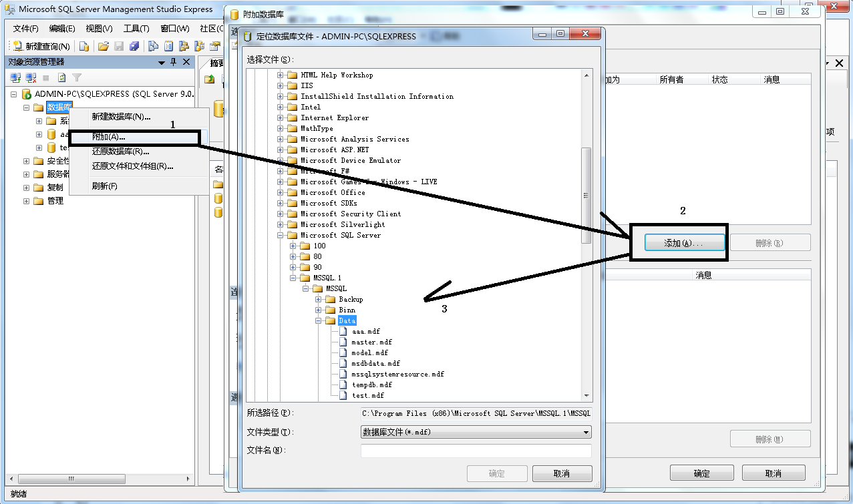This screenshot has width=853, height=504.
Task: Select the Internet Explorer folder
Action: [x=334, y=117]
